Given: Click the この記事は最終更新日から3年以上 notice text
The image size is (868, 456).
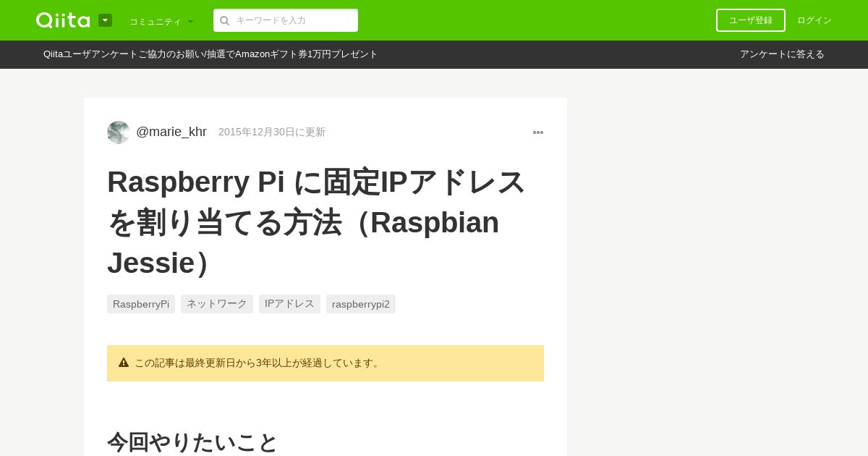Looking at the screenshot, I should coord(258,363).
